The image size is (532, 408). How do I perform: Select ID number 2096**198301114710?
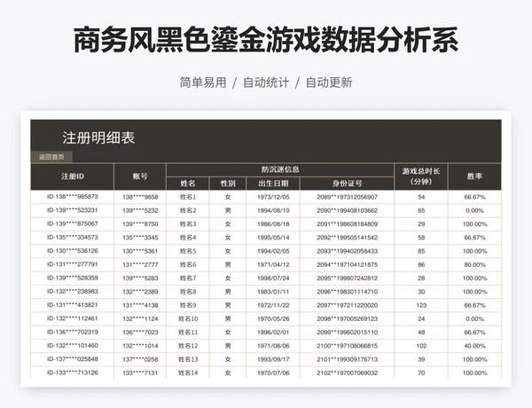347,292
